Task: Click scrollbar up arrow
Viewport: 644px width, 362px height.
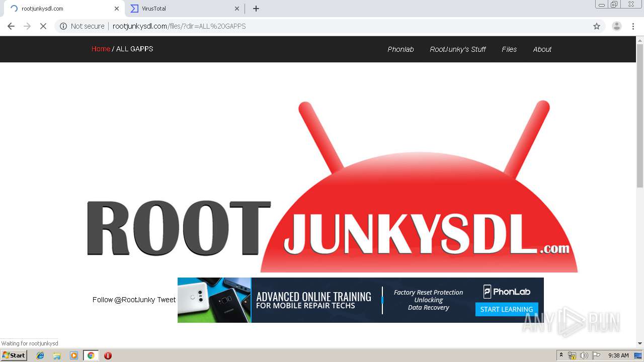Action: click(x=640, y=40)
